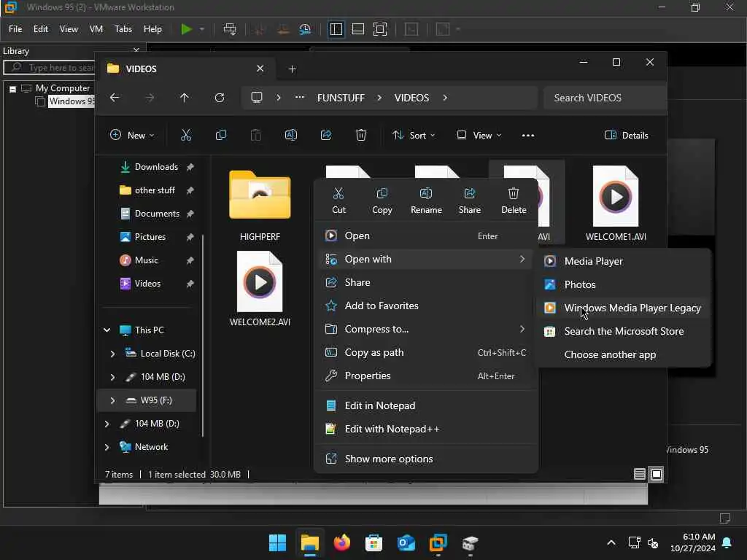Choose Copy as path
Screen dimensions: 747x560
(425, 352)
